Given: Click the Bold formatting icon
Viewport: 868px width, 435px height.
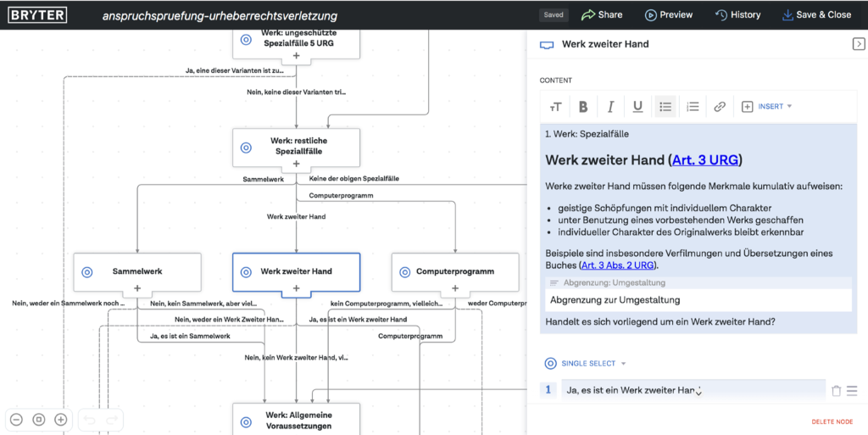Looking at the screenshot, I should 583,107.
